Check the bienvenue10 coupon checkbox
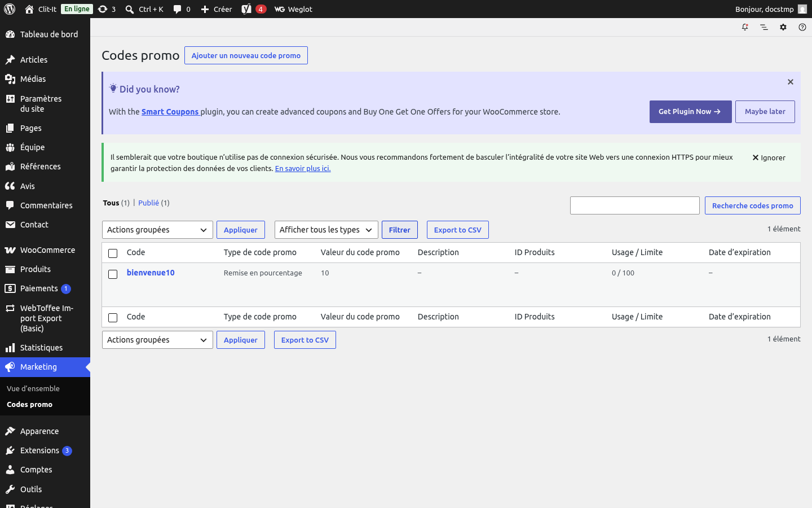812x508 pixels. click(x=113, y=274)
